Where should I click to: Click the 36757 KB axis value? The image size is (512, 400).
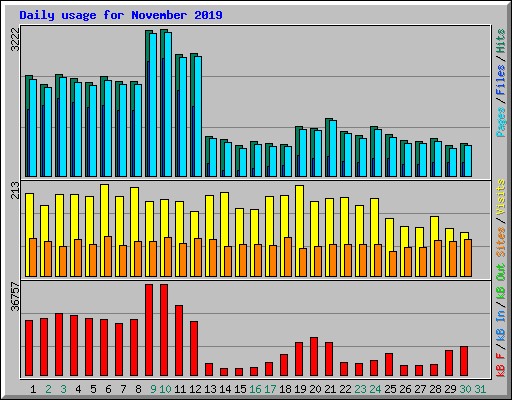pos(15,296)
